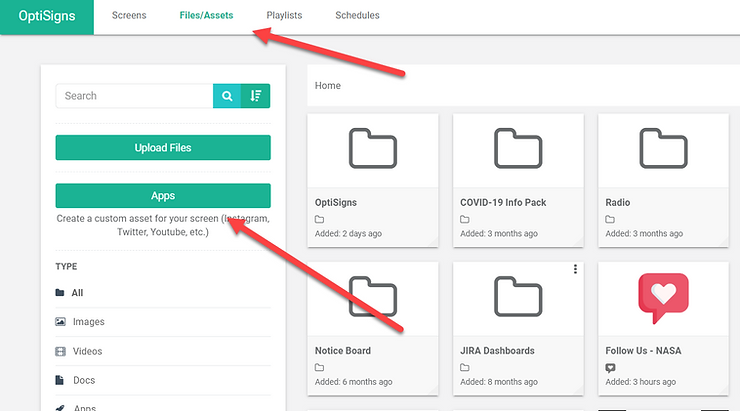Viewport: 740px width, 411px height.
Task: Open the COVID-19 Info Pack folder icon
Action: pyautogui.click(x=518, y=148)
